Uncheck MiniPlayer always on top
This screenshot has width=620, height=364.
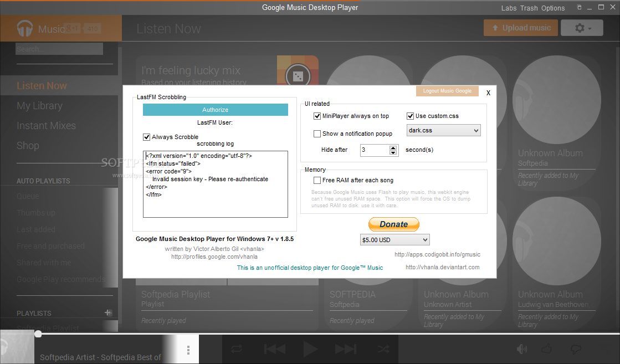[317, 116]
